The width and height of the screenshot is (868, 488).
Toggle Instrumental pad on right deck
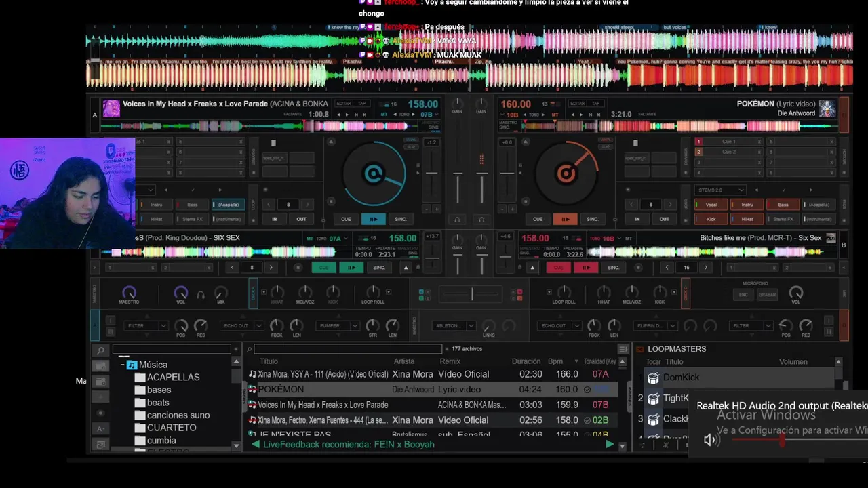coord(819,219)
